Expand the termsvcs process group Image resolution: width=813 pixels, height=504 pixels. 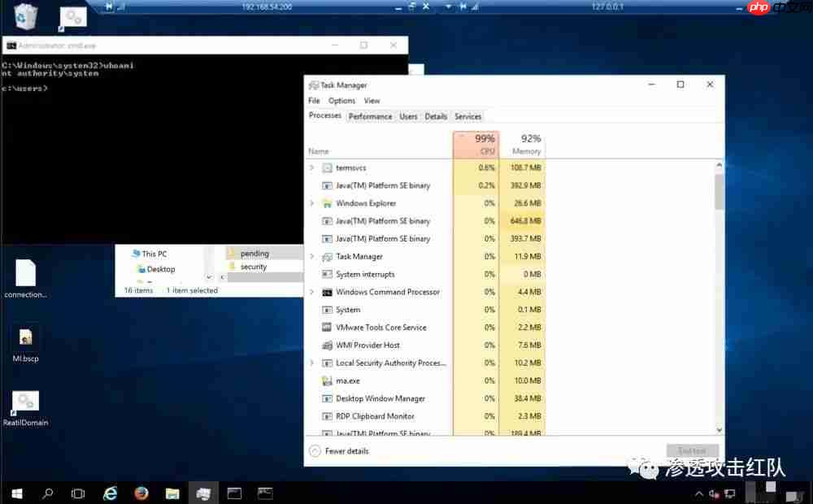point(311,167)
